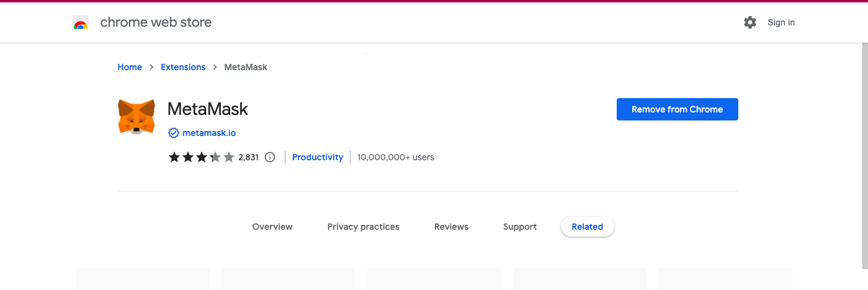Click the 10,000,000+ users text
Image resolution: width=868 pixels, height=290 pixels.
(x=396, y=157)
